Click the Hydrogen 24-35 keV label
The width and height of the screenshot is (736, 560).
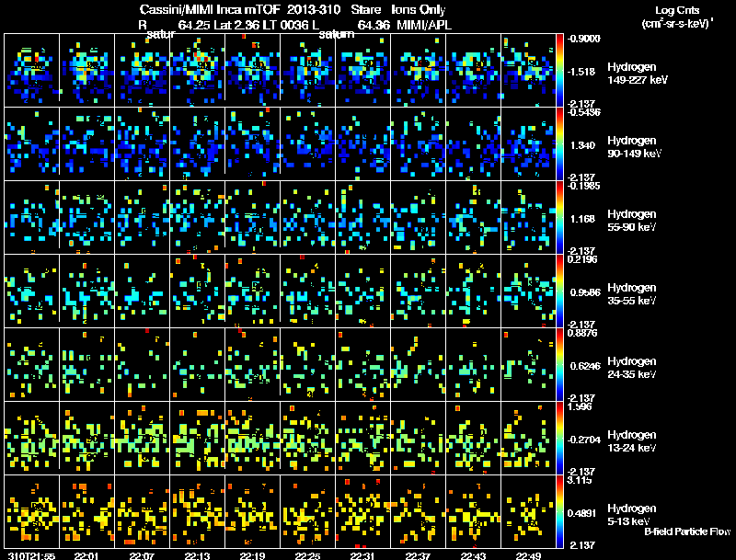tap(632, 367)
